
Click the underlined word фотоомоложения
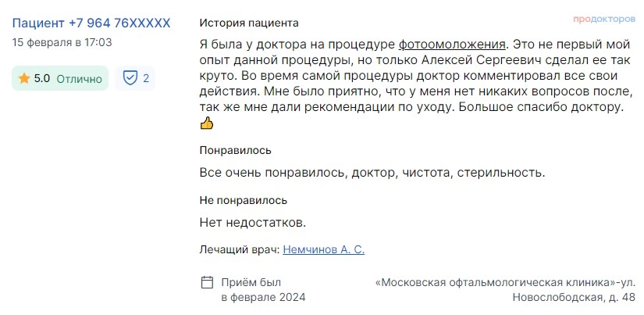[452, 44]
